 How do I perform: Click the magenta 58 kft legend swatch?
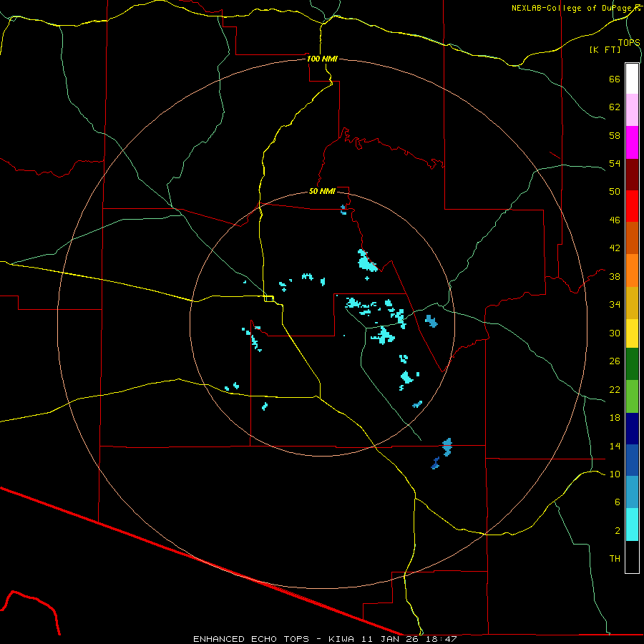pyautogui.click(x=632, y=142)
